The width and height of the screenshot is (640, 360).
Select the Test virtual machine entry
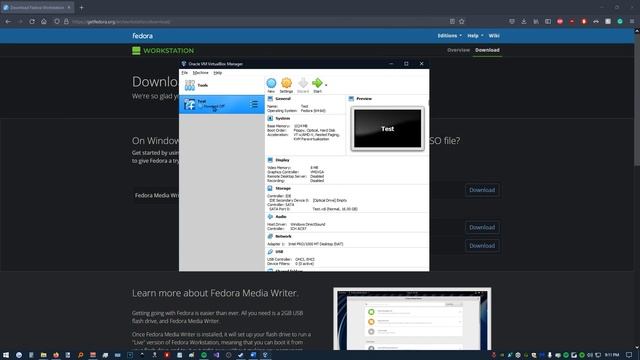point(222,104)
